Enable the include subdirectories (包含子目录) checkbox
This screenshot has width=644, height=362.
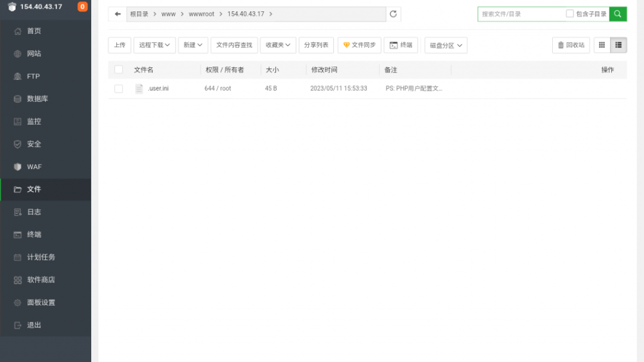tap(570, 14)
